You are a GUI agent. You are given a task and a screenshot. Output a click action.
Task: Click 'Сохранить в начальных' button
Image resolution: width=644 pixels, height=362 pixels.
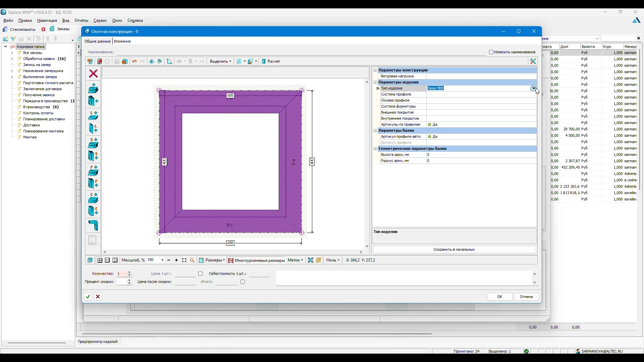click(454, 250)
